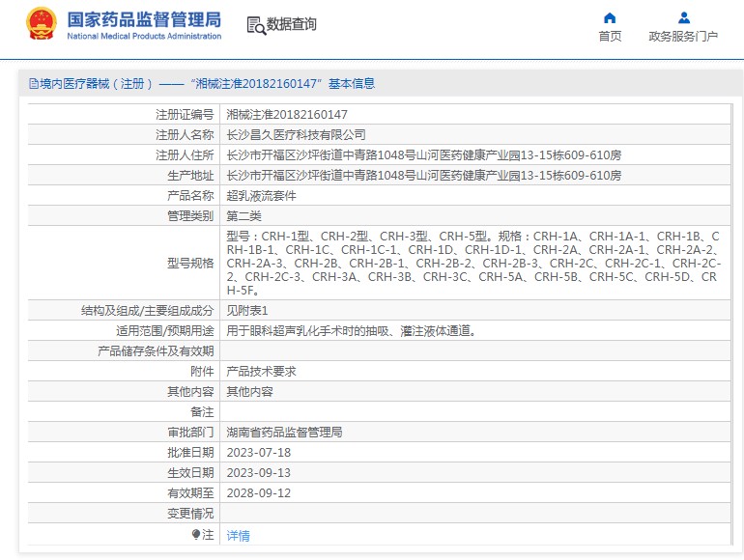744x560 pixels.
Task: Click the 结构及组成/主要组成成分 label
Action: (x=148, y=311)
